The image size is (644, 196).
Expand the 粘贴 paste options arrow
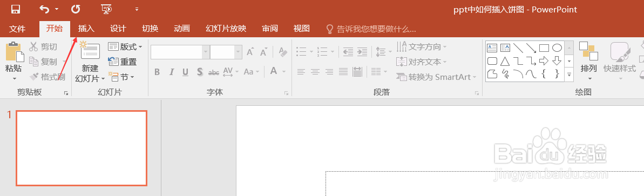(14, 78)
